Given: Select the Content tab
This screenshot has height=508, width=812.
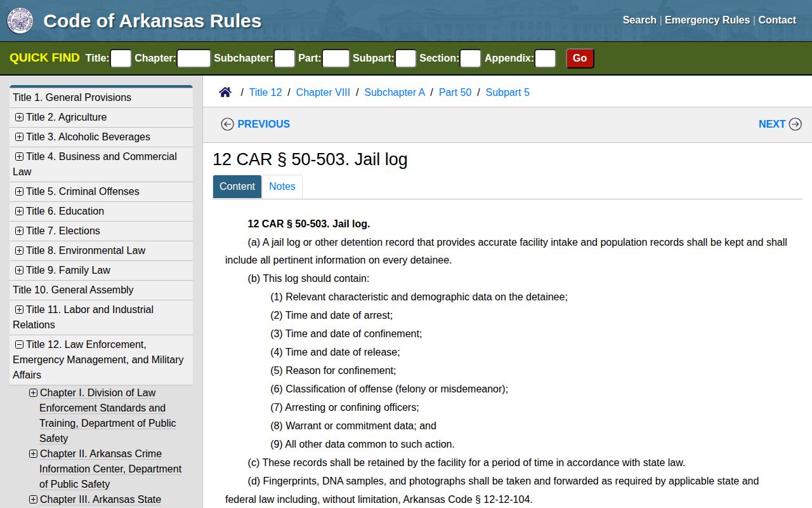Looking at the screenshot, I should click(237, 186).
